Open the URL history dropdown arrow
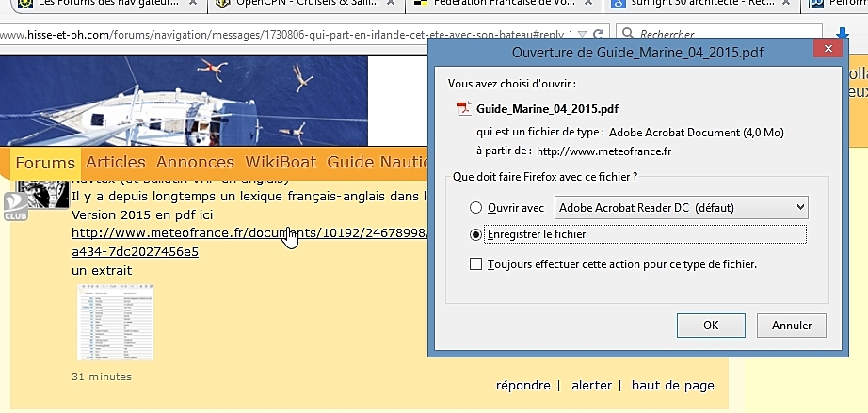 (x=582, y=34)
